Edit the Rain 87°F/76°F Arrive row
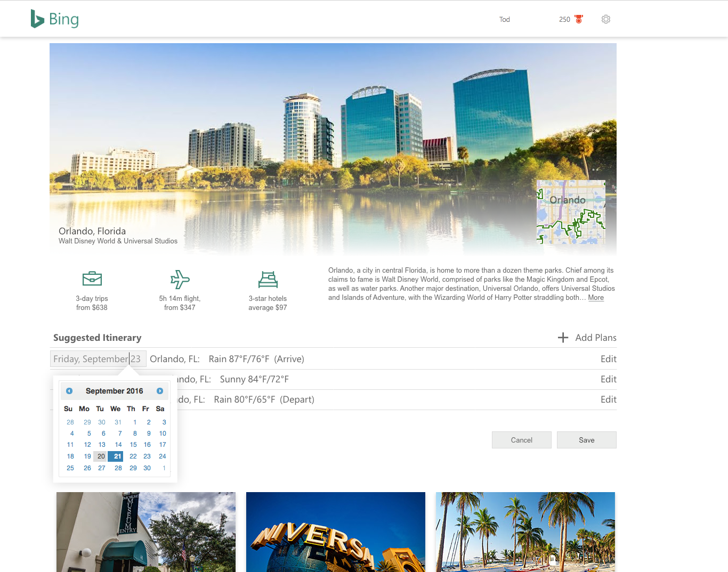 click(x=609, y=359)
